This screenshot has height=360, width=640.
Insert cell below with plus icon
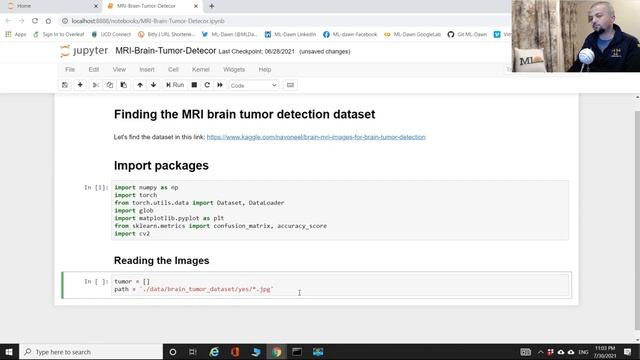pos(80,85)
